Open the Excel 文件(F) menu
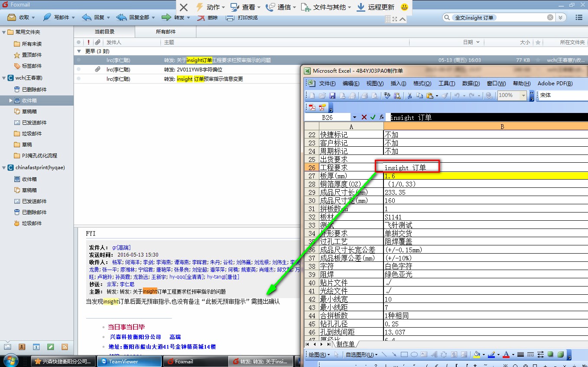Screen dimensions: 588x367 (328, 84)
